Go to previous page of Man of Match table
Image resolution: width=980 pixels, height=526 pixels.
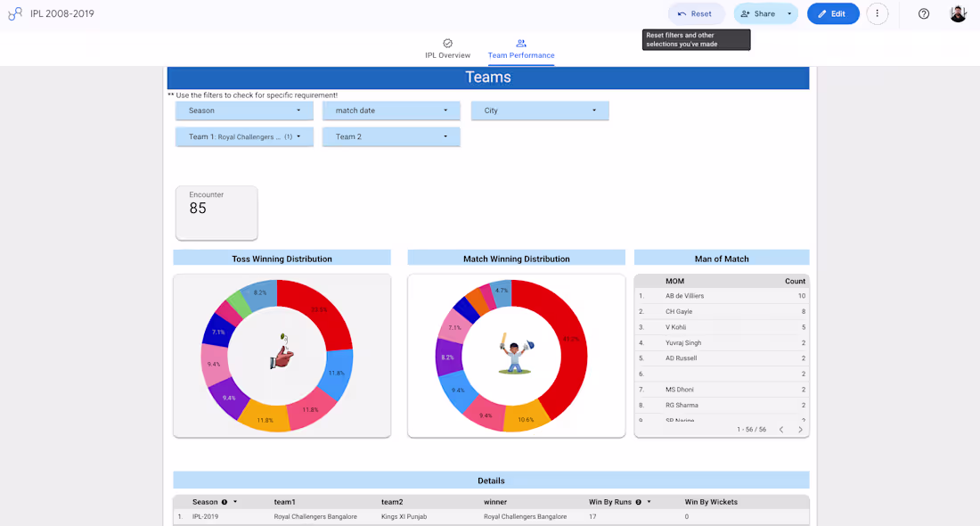coord(781,429)
